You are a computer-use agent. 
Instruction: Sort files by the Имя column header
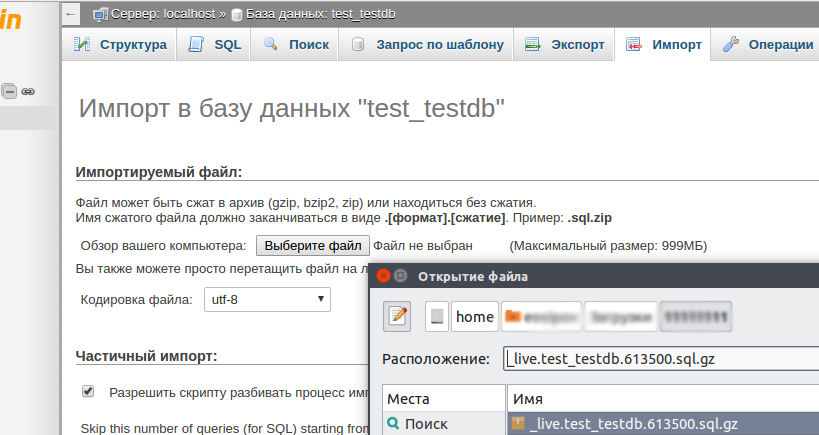[x=660, y=398]
